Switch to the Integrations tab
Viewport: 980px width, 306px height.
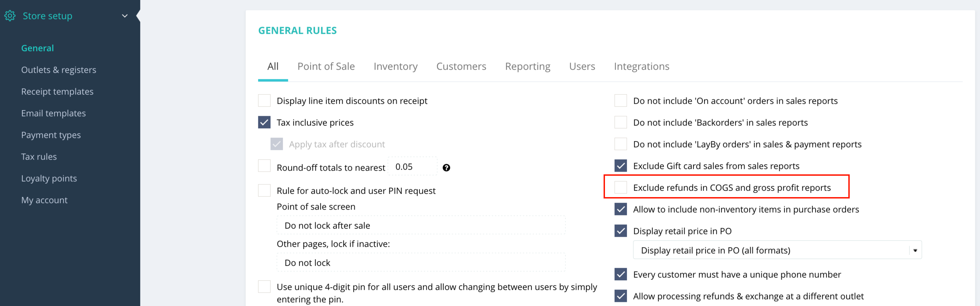coord(641,67)
